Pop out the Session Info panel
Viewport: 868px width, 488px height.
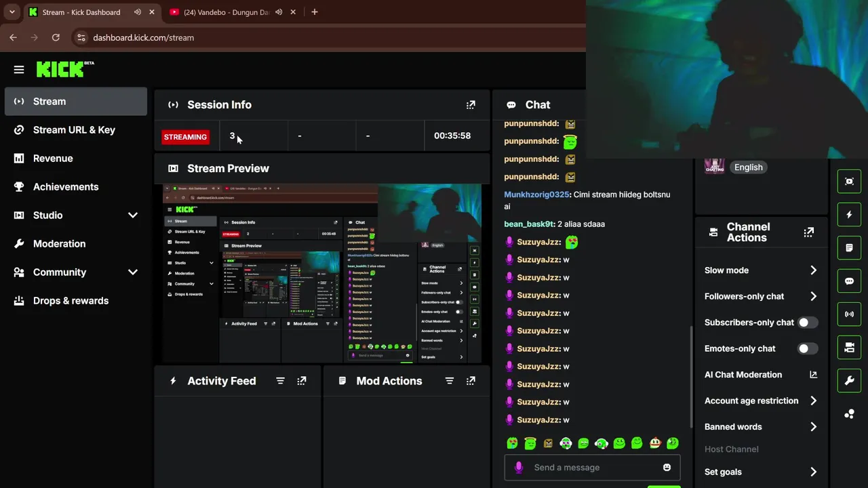click(x=471, y=105)
